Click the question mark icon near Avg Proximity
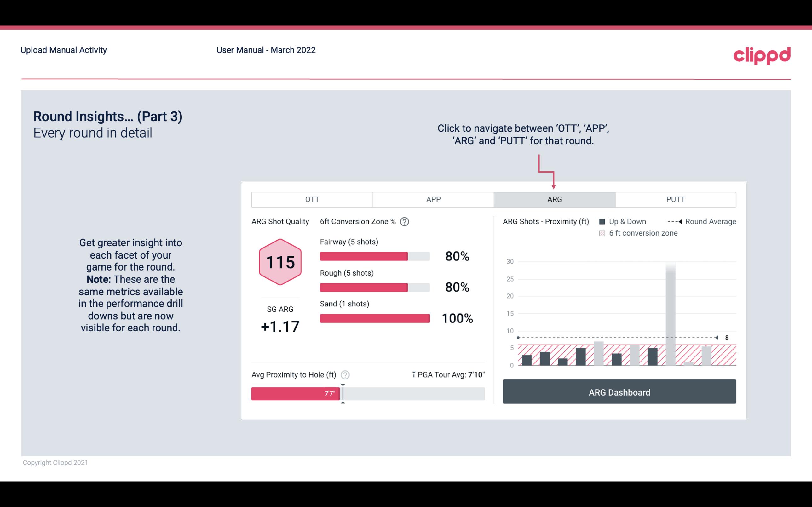 [x=345, y=374]
